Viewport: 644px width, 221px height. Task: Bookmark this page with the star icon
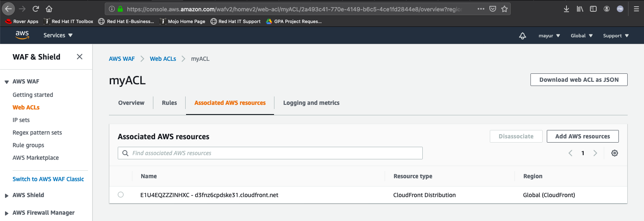pyautogui.click(x=504, y=8)
